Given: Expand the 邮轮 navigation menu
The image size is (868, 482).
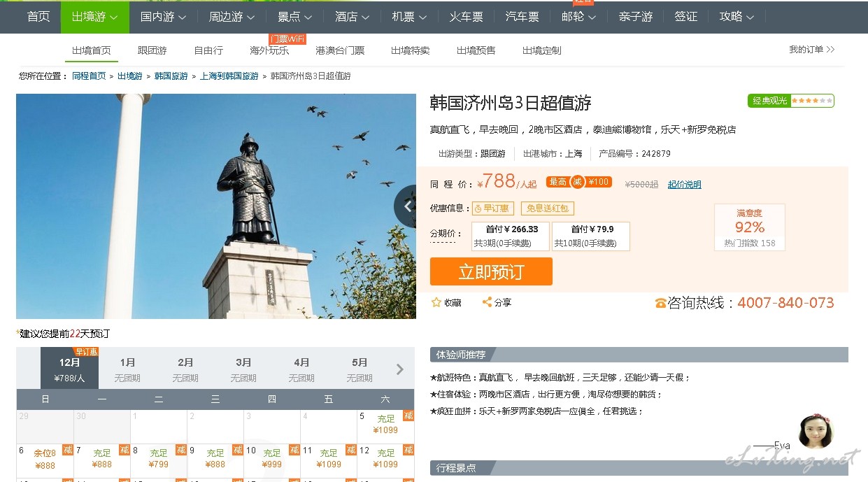Looking at the screenshot, I should coord(579,17).
